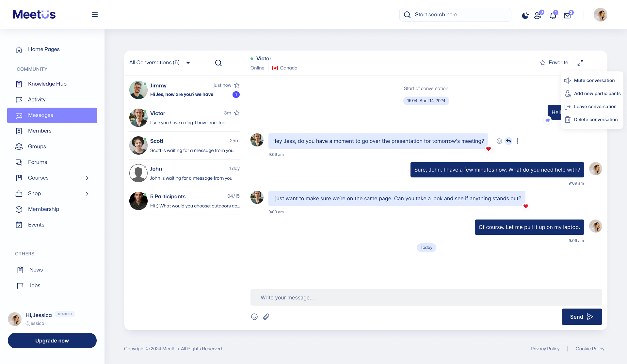Toggle Favorite for Victor's chat
627x364 pixels.
click(x=554, y=63)
